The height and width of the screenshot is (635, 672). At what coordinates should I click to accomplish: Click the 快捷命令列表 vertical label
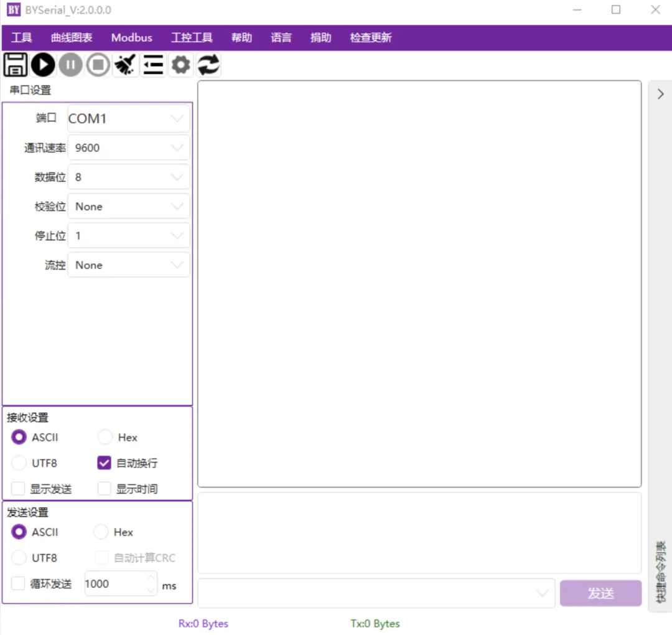point(661,571)
